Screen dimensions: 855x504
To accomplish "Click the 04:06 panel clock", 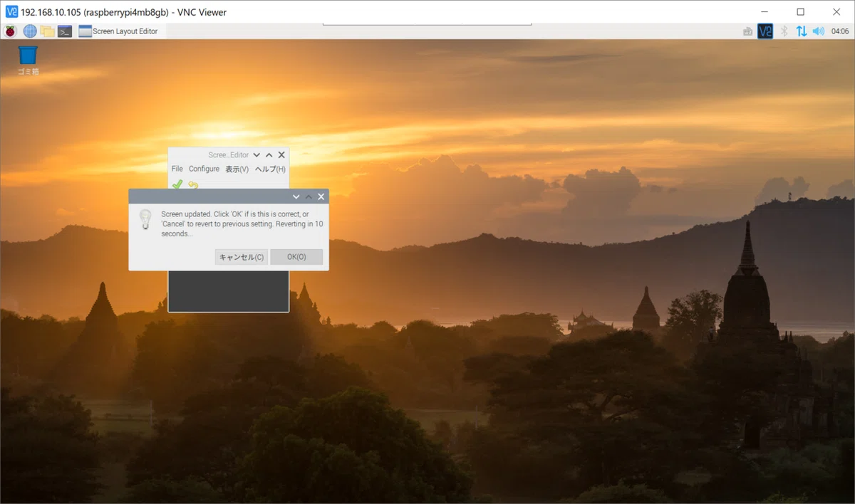I will tap(839, 31).
